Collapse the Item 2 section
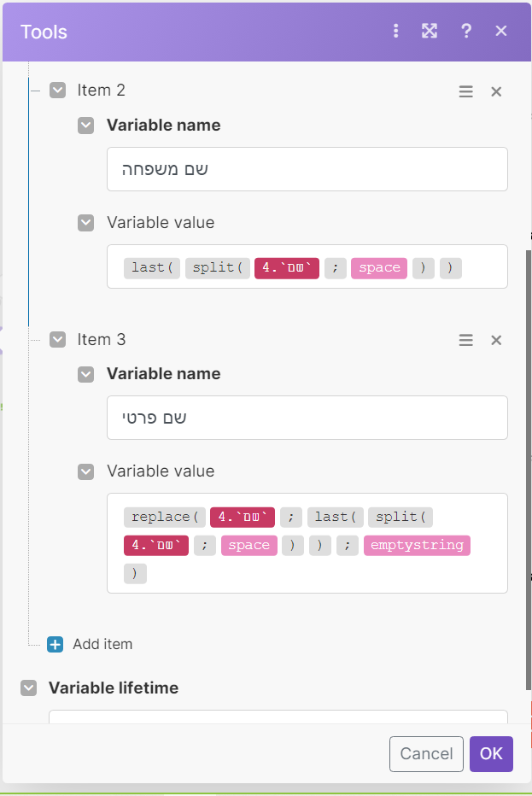532x796 pixels. (57, 91)
